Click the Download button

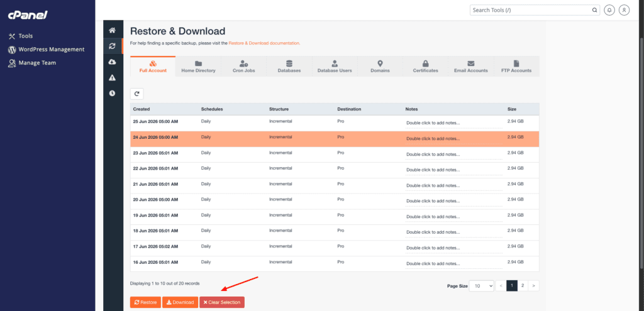coord(180,302)
